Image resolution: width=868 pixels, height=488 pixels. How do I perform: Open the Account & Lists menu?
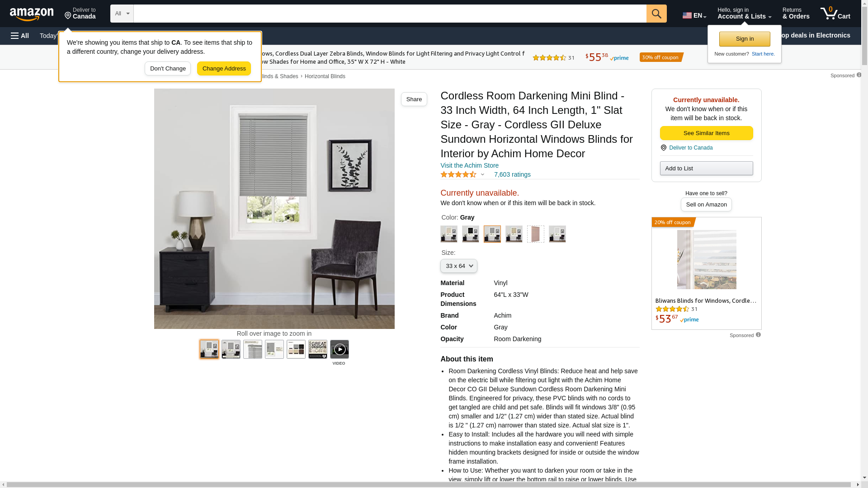coord(744,14)
